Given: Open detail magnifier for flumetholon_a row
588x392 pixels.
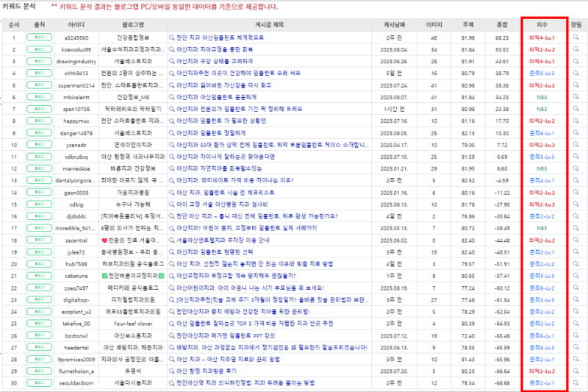Looking at the screenshot, I should pos(576,371).
